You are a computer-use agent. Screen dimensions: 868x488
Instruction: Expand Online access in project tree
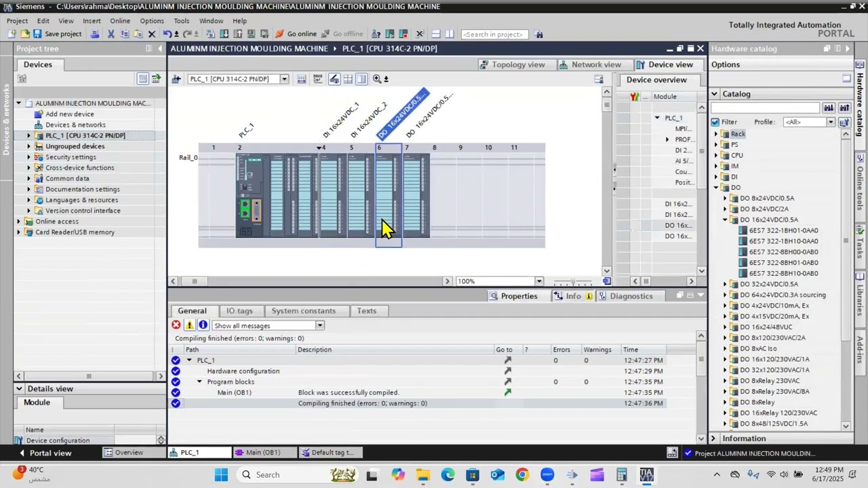coord(19,222)
